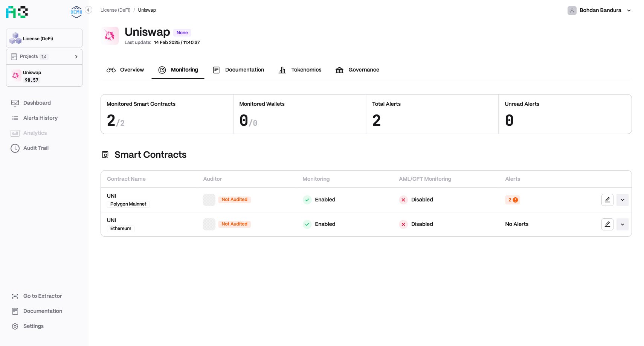Click the Auditor column header

coord(212,179)
